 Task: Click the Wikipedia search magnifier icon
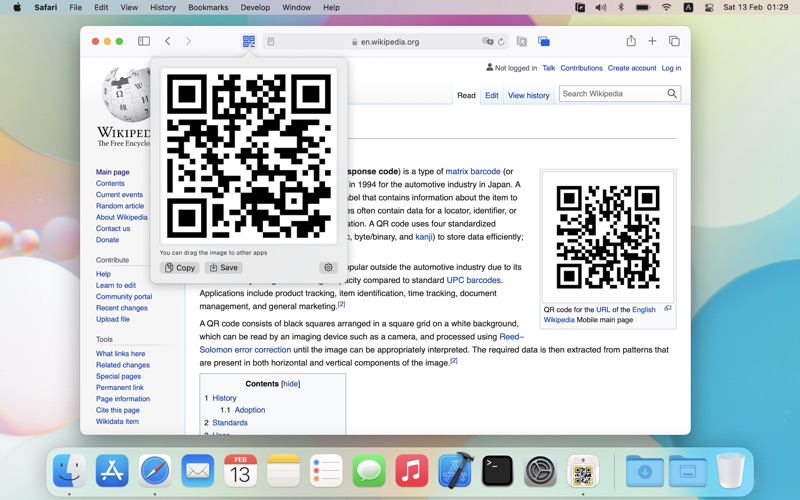tap(672, 93)
